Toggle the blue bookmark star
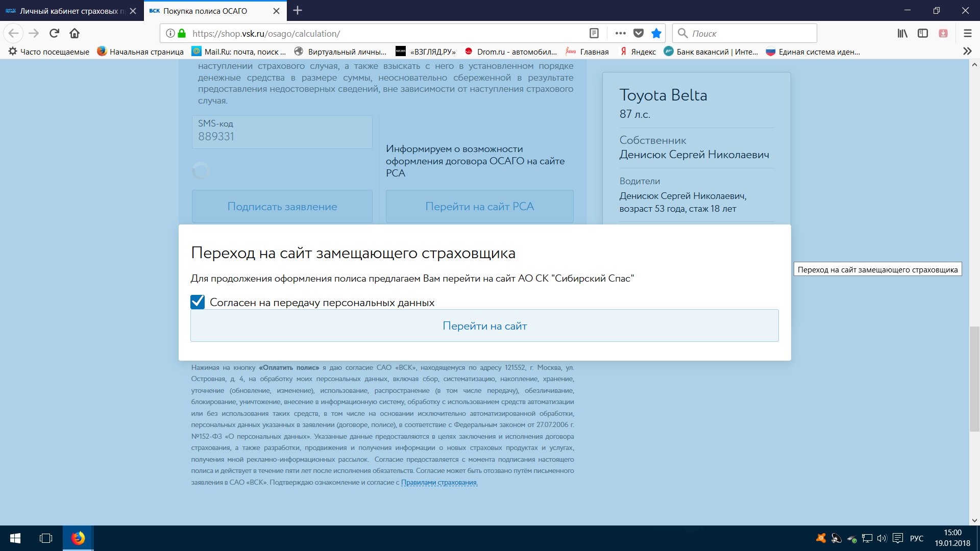The image size is (980, 551). (656, 34)
